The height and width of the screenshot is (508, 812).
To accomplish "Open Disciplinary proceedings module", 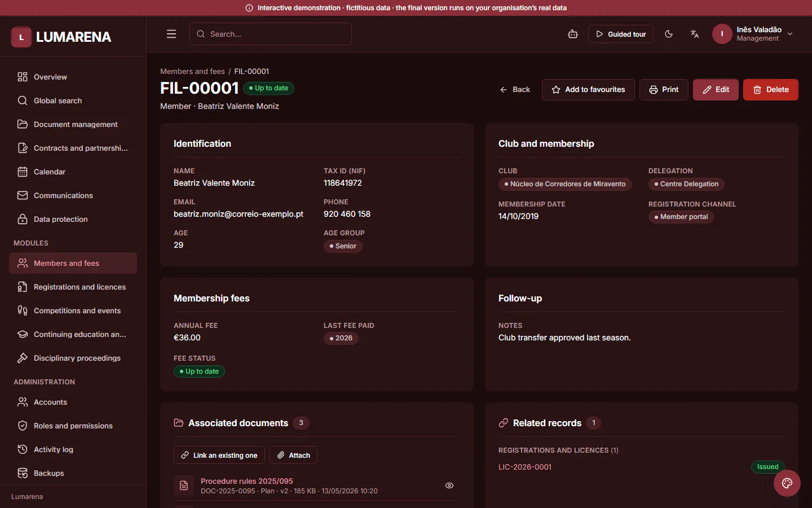I will (x=73, y=358).
